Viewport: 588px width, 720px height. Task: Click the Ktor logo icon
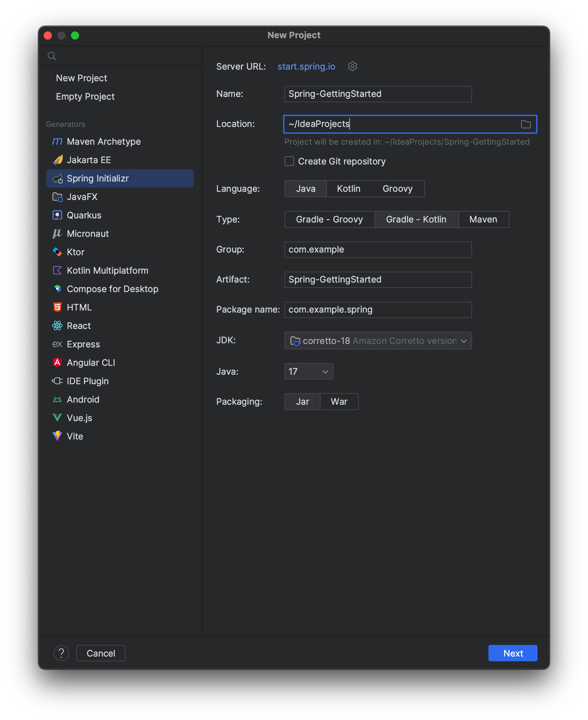coord(57,252)
